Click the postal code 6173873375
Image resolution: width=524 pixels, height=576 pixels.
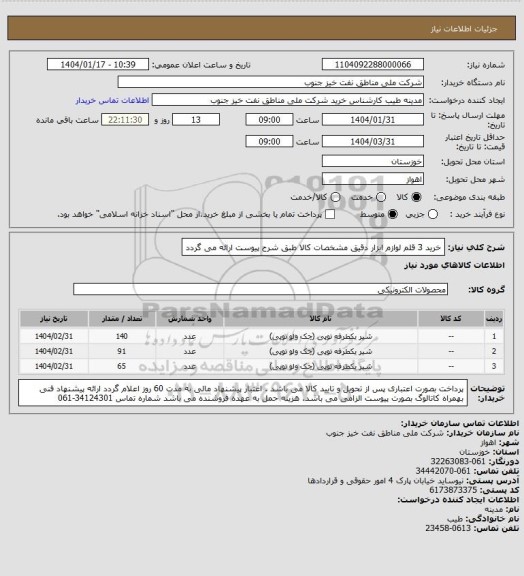[453, 490]
